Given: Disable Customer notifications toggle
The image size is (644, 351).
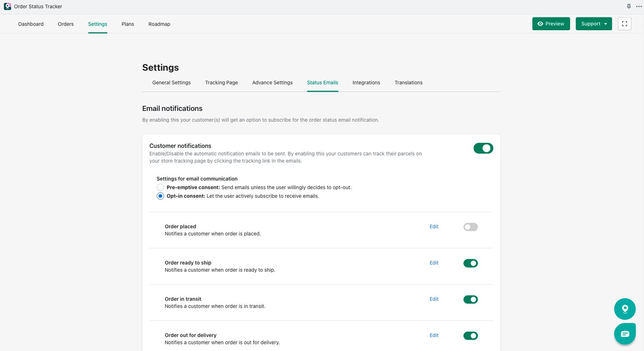Looking at the screenshot, I should point(483,148).
